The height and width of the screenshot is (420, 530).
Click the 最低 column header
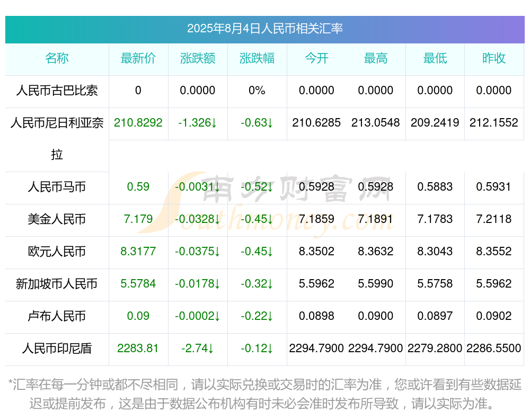coord(435,58)
